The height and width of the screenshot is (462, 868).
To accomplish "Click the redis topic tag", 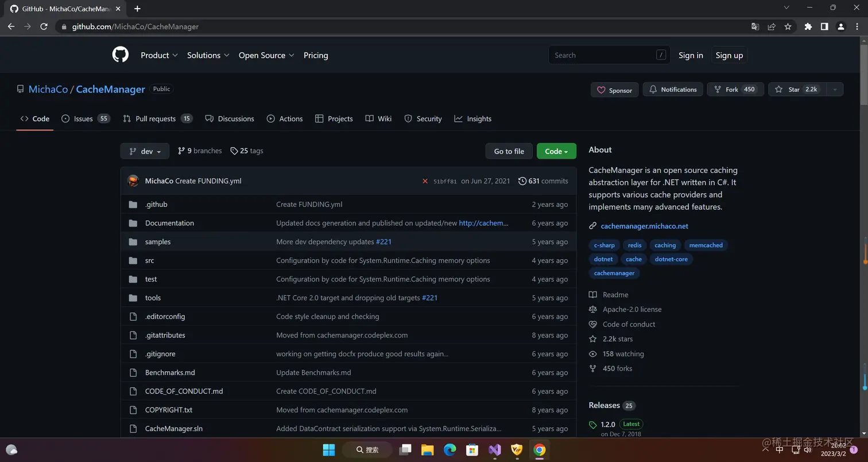I will [x=634, y=245].
